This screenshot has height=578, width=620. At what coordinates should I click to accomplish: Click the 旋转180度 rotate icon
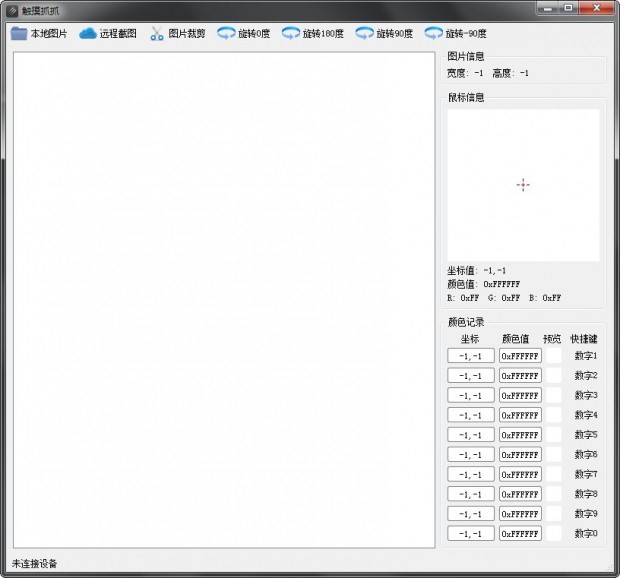coord(291,34)
